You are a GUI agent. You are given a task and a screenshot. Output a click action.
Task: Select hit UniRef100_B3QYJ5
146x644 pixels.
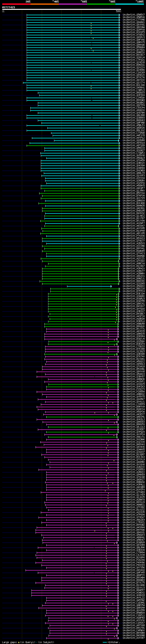[x=134, y=339]
